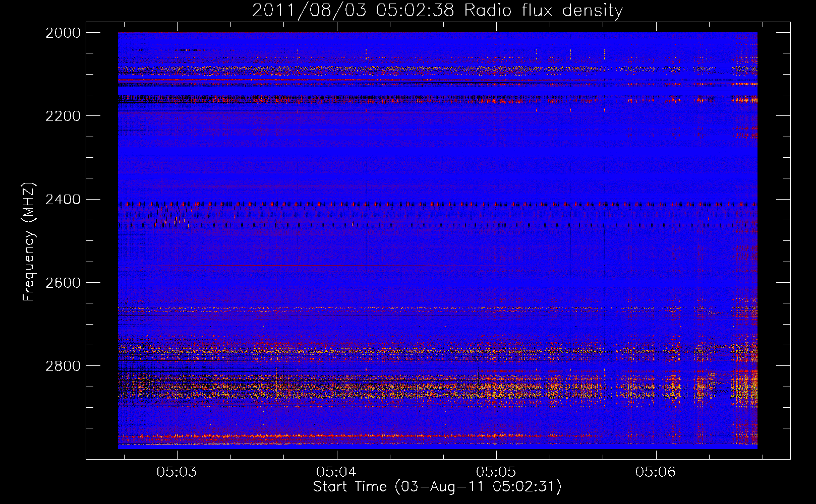The image size is (816, 504).
Task: Click the 05:06 time tick label
Action: [x=656, y=472]
